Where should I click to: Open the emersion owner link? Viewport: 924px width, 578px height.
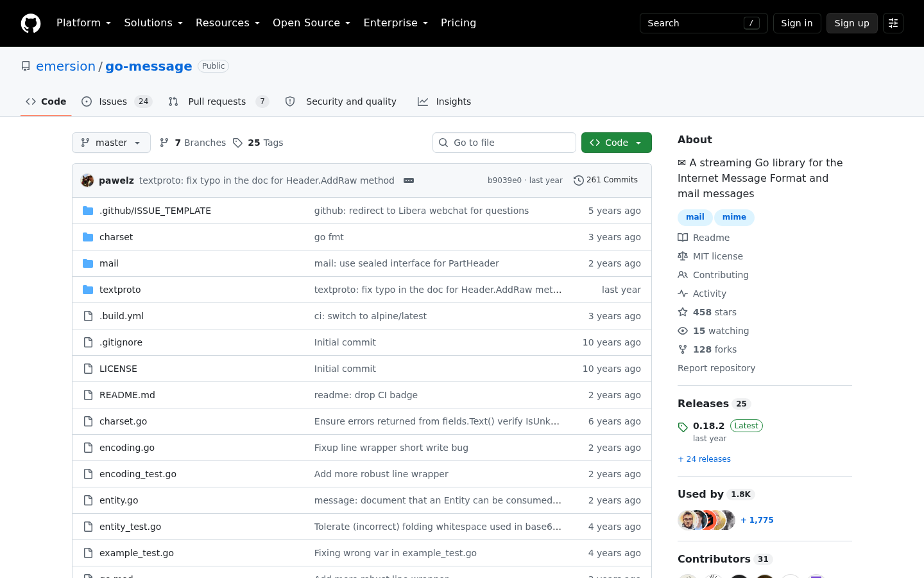coord(65,66)
